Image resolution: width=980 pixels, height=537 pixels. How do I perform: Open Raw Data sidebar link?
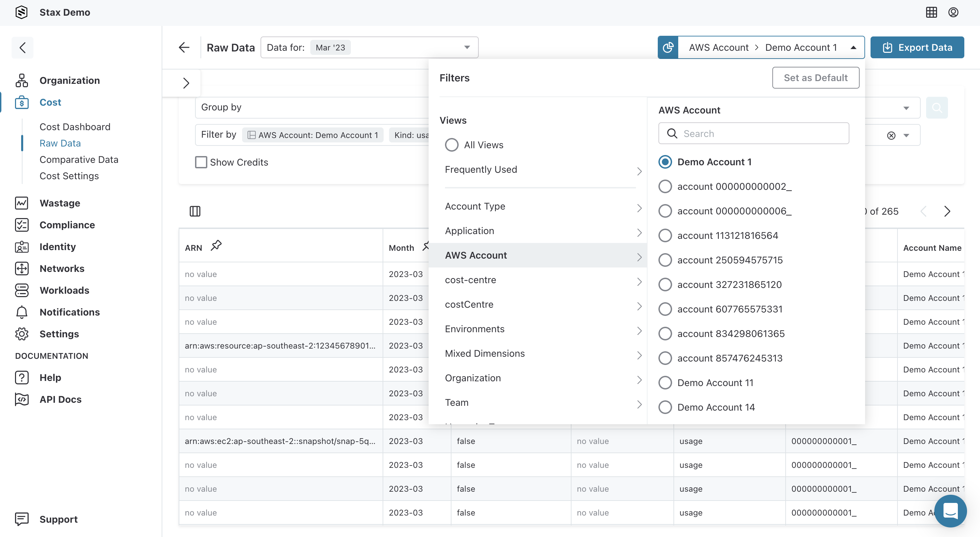pyautogui.click(x=60, y=143)
